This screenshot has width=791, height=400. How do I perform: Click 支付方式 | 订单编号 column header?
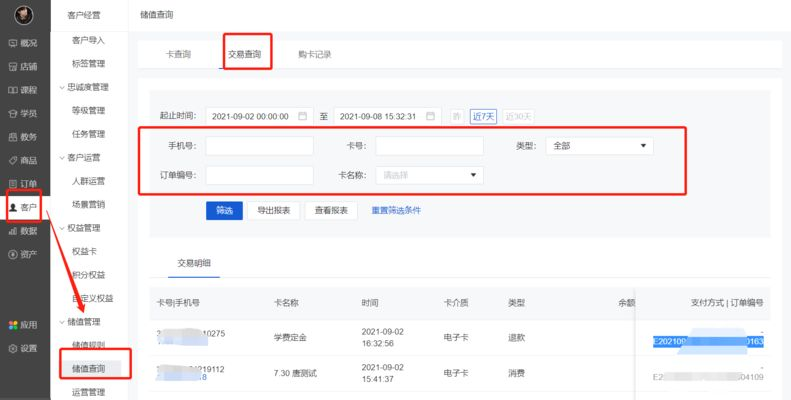tap(727, 303)
